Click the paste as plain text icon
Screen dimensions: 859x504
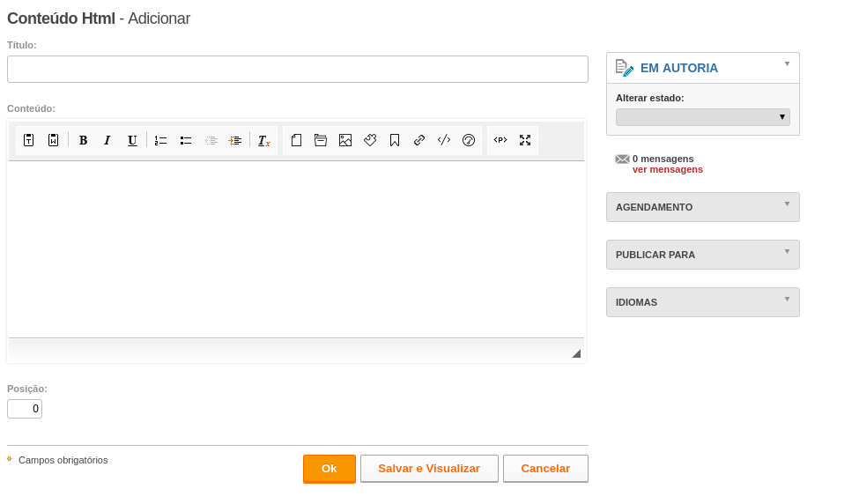point(29,140)
